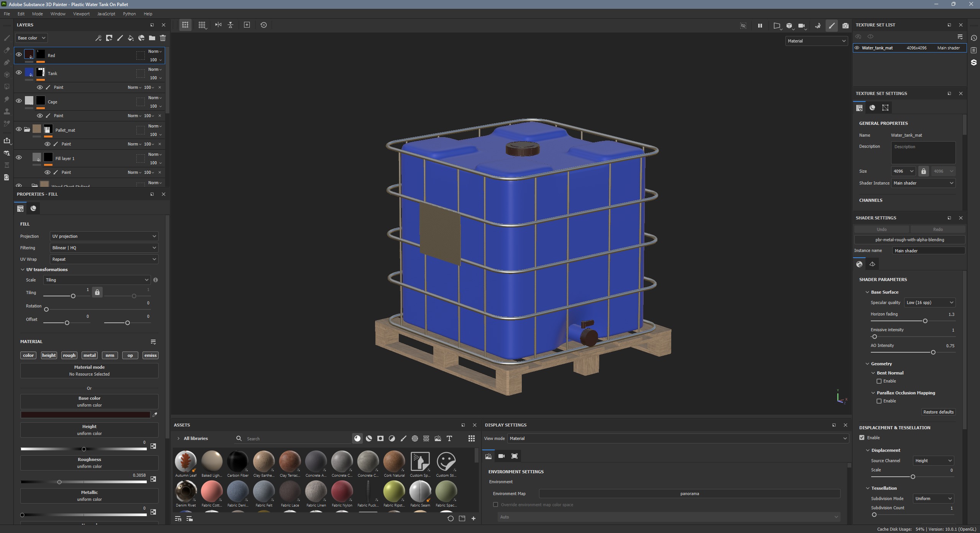Add a new fill layer with bucket icon
Image resolution: width=980 pixels, height=533 pixels.
point(131,38)
